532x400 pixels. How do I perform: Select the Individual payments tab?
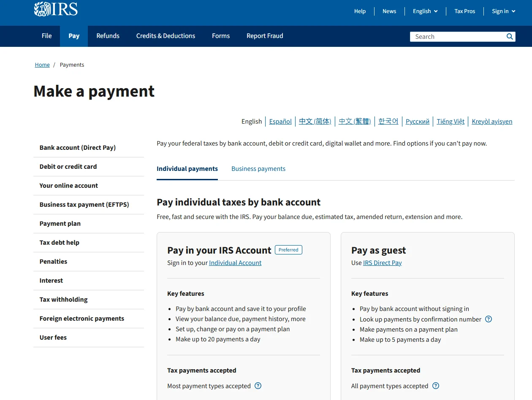187,169
